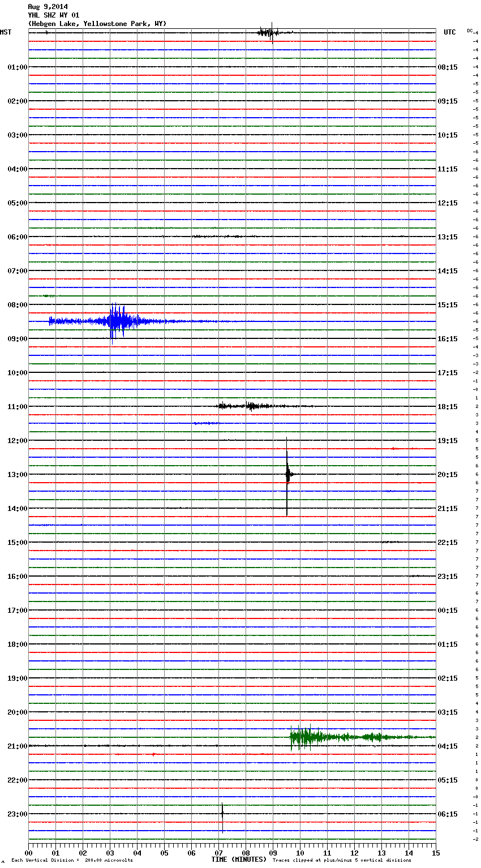481x868 pixels.
Task: Click the "TIME (MINUTES)" axis title
Action: [239, 860]
